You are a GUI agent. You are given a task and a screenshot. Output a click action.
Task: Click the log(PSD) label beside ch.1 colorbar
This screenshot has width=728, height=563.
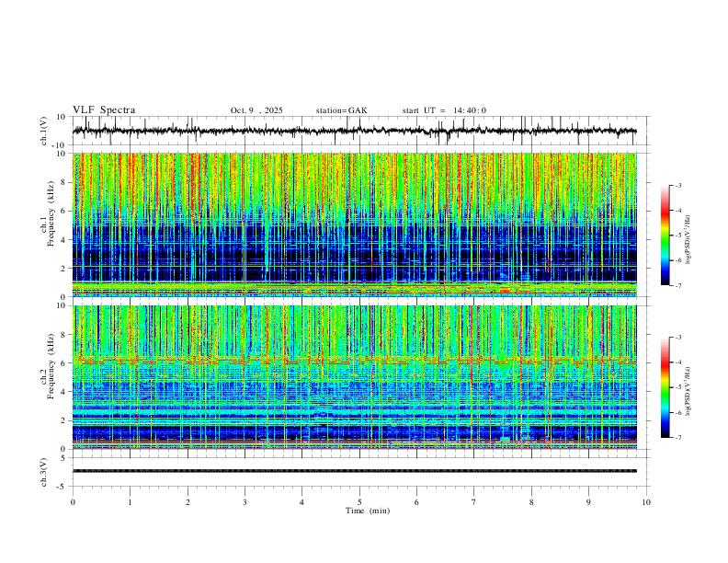688,240
